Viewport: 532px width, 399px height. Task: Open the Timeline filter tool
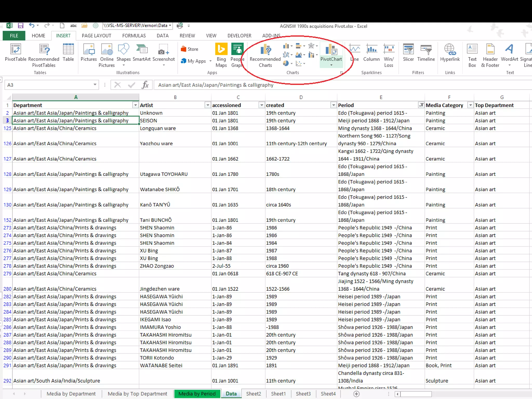[x=426, y=49]
